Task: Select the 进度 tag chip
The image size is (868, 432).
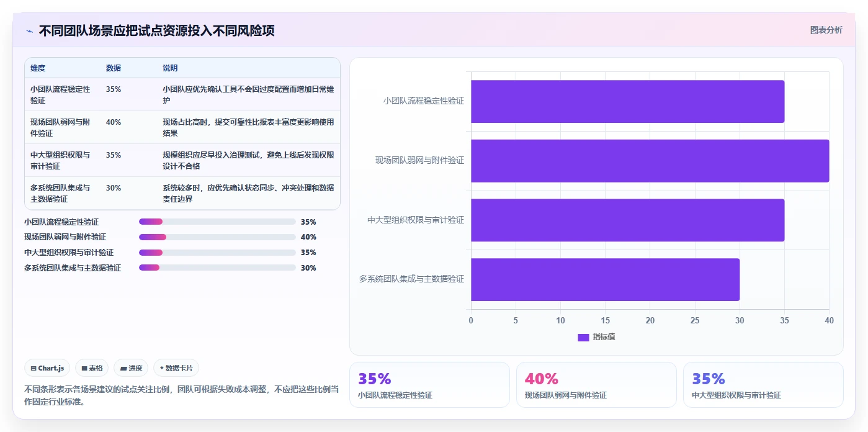Action: (x=131, y=368)
